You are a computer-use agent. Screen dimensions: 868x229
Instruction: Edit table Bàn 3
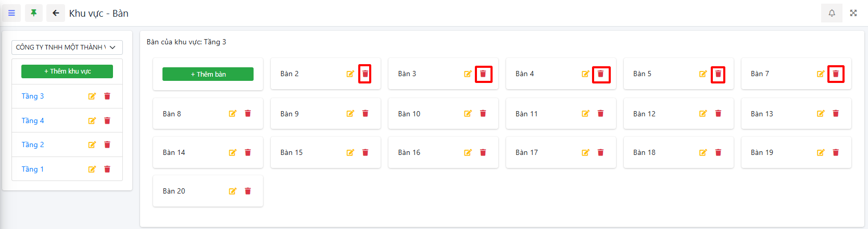(x=468, y=74)
